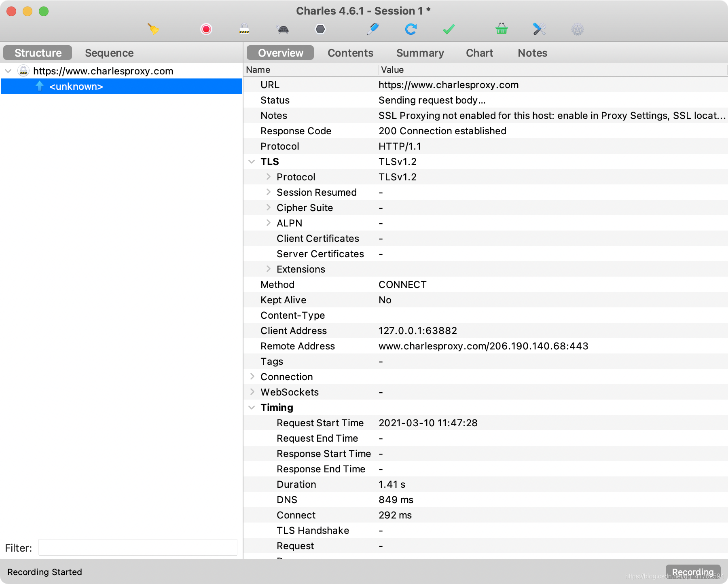The height and width of the screenshot is (584, 728).
Task: Select the Tags row
Action: [x=485, y=362]
